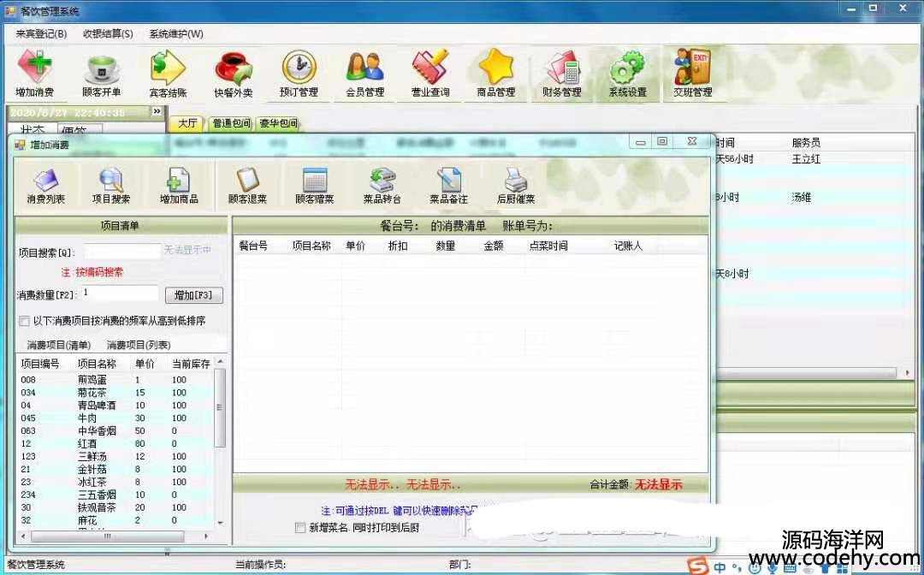Open 商品管理 with the star icon
This screenshot has height=575, width=924.
point(496,74)
